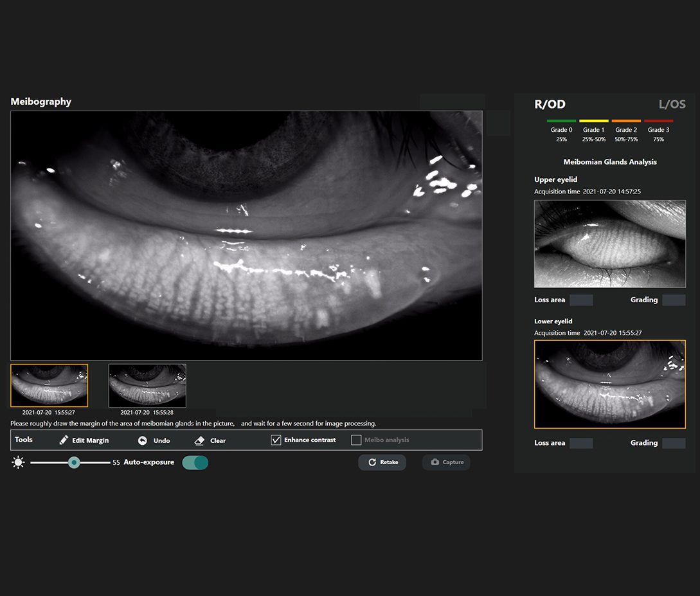Enable the Meibo analysis checkbox
700x596 pixels.
pos(356,440)
